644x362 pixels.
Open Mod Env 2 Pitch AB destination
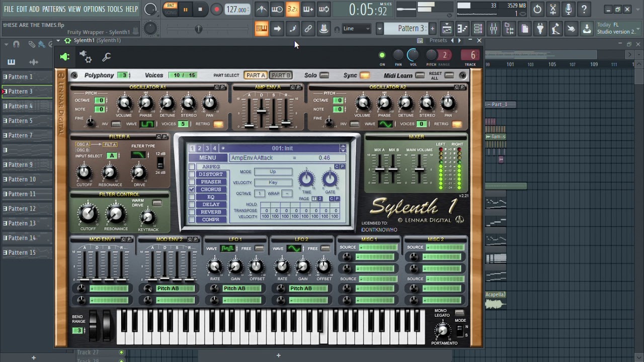175,288
